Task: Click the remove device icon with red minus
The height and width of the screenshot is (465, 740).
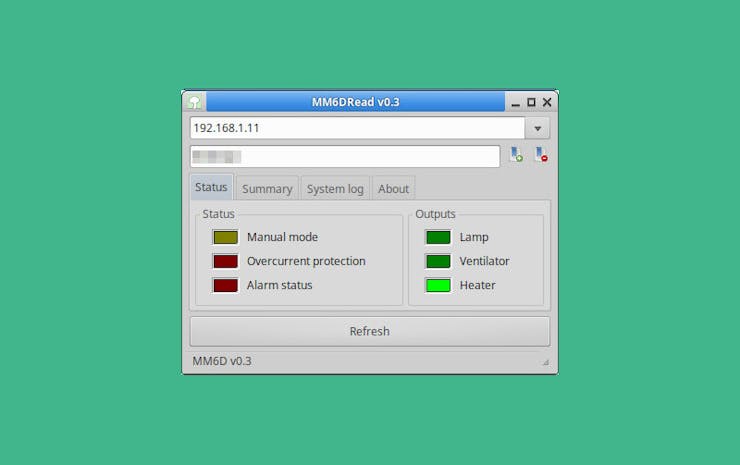Action: point(541,154)
